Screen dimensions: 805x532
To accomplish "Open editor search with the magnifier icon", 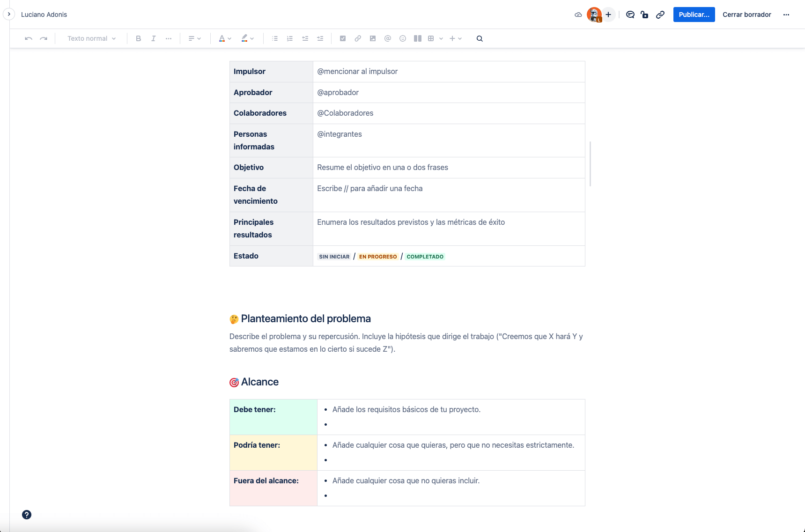I will tap(480, 38).
